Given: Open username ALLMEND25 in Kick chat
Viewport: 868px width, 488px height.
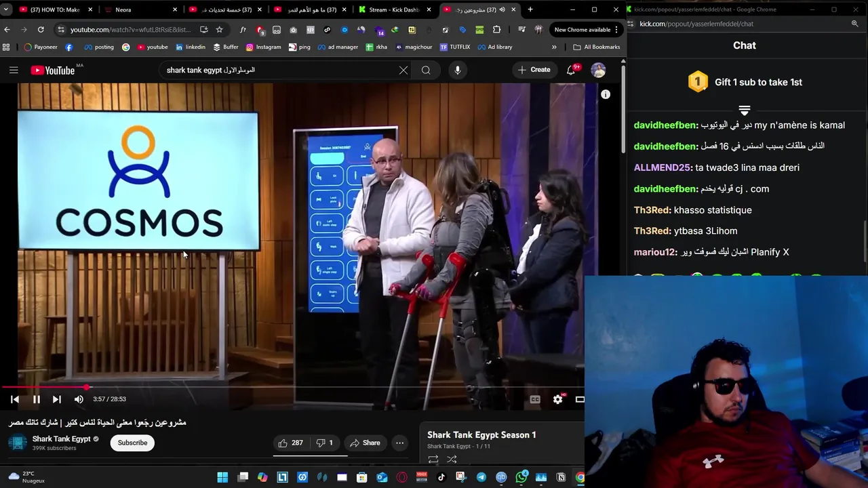Looking at the screenshot, I should click(663, 167).
